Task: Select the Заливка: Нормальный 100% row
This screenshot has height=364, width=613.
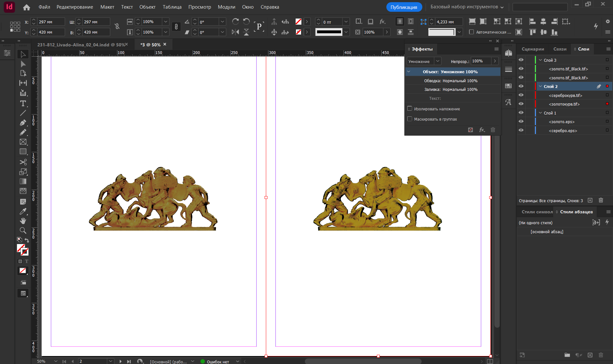Action: coord(452,90)
